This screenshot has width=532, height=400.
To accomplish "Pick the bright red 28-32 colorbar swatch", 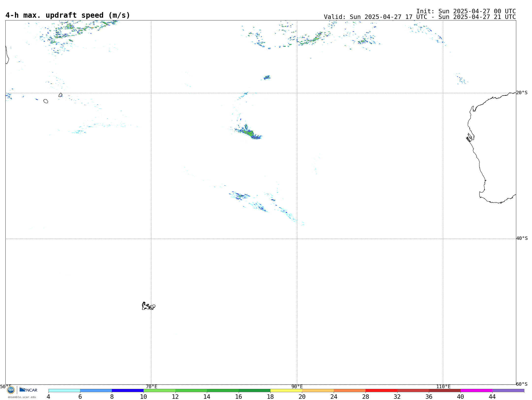I will coord(381,391).
